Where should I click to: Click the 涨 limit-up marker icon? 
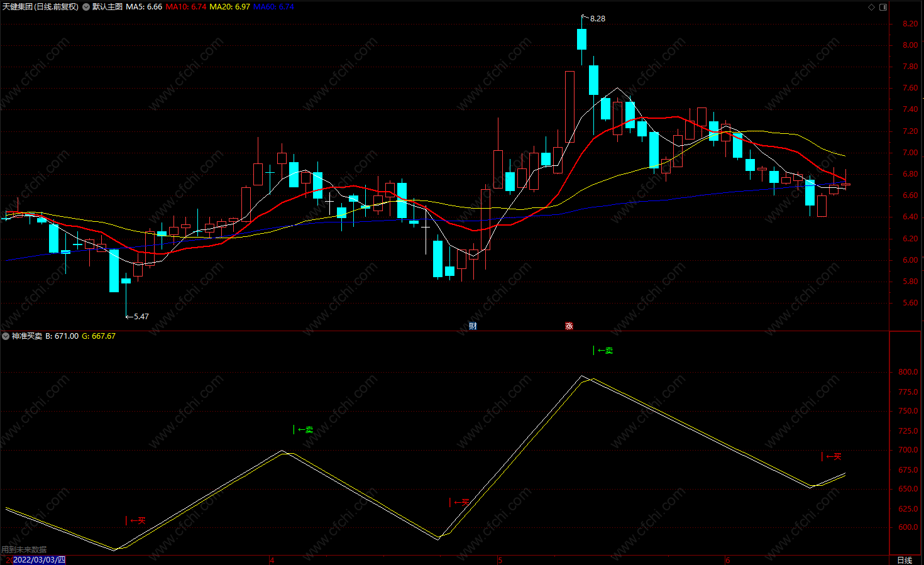click(569, 326)
